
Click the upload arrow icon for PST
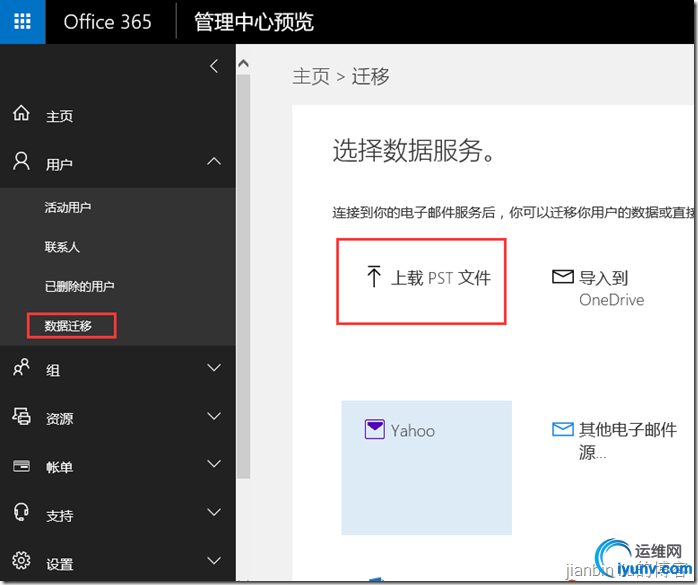point(374,276)
